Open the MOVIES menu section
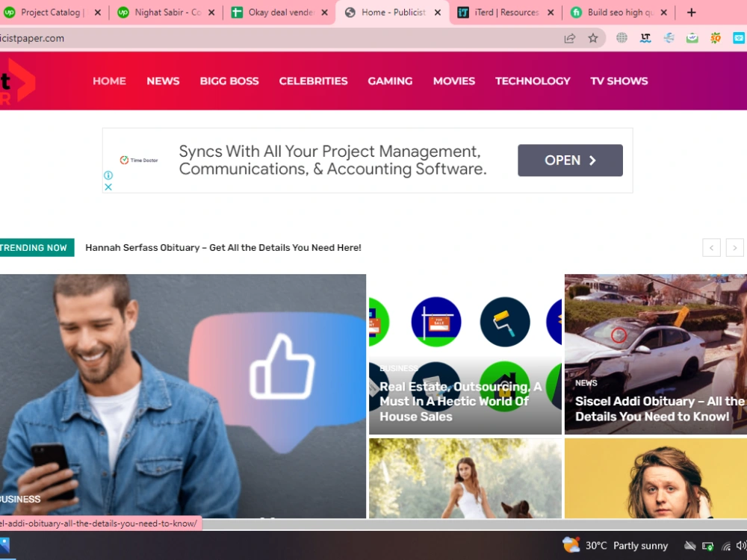 coord(454,81)
